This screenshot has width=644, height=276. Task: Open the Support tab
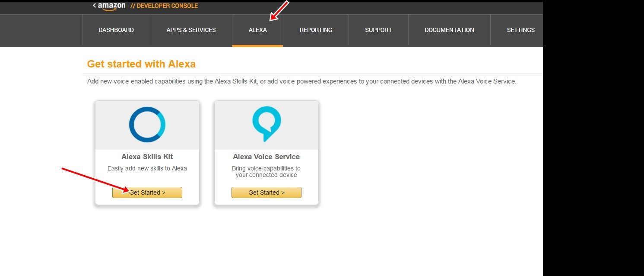378,30
